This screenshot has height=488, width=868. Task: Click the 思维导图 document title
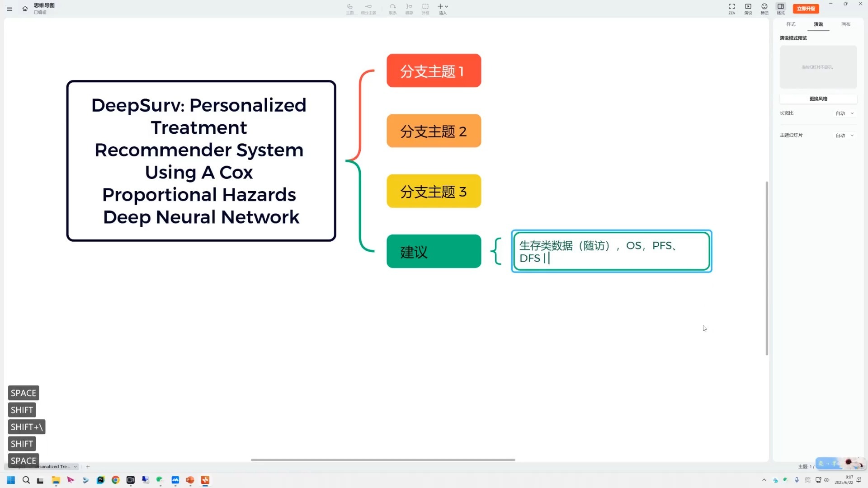click(x=44, y=5)
